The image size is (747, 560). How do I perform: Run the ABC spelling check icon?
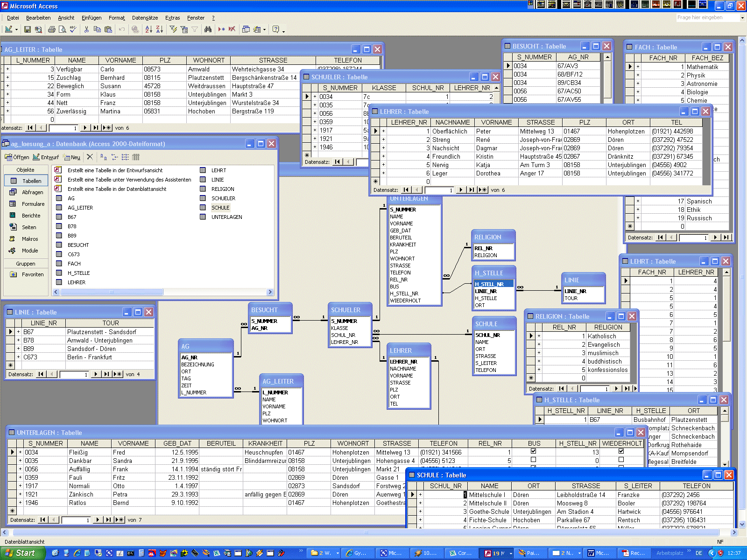[73, 29]
